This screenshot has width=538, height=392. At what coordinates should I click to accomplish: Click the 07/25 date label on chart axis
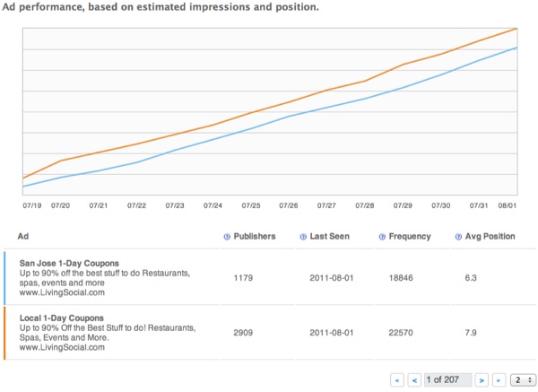(x=251, y=205)
